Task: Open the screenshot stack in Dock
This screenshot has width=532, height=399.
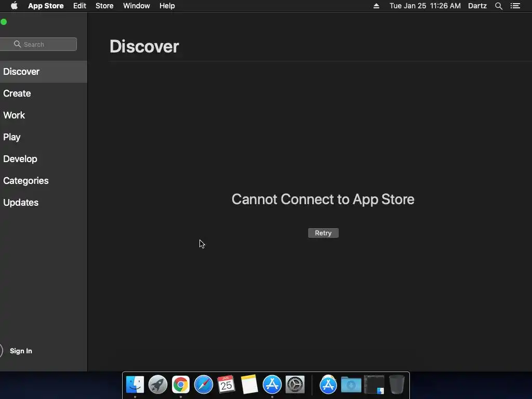Action: pos(374,385)
